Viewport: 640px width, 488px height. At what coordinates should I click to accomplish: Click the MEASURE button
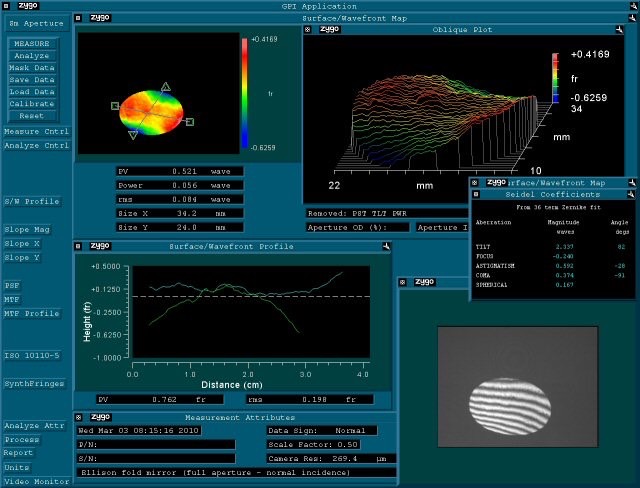[x=31, y=44]
